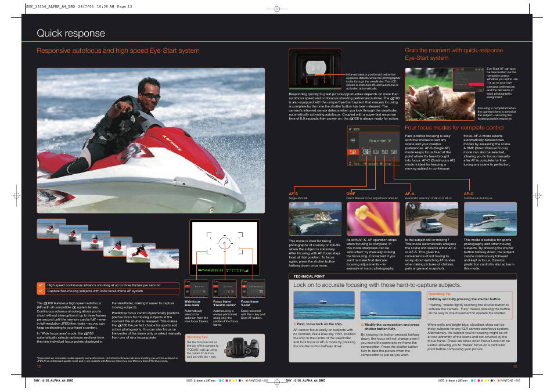Click 'Grab the moment with quick-response' heading
554x392 pixels.
454,50
